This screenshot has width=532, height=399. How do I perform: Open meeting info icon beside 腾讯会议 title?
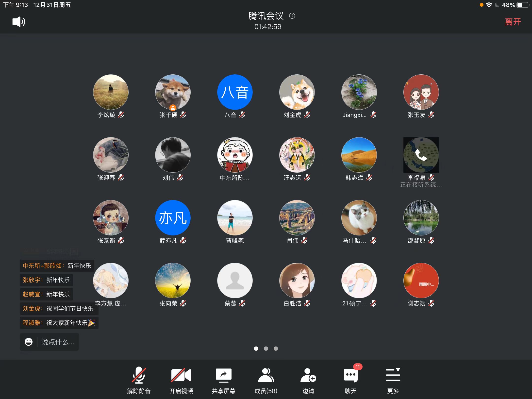(x=292, y=16)
